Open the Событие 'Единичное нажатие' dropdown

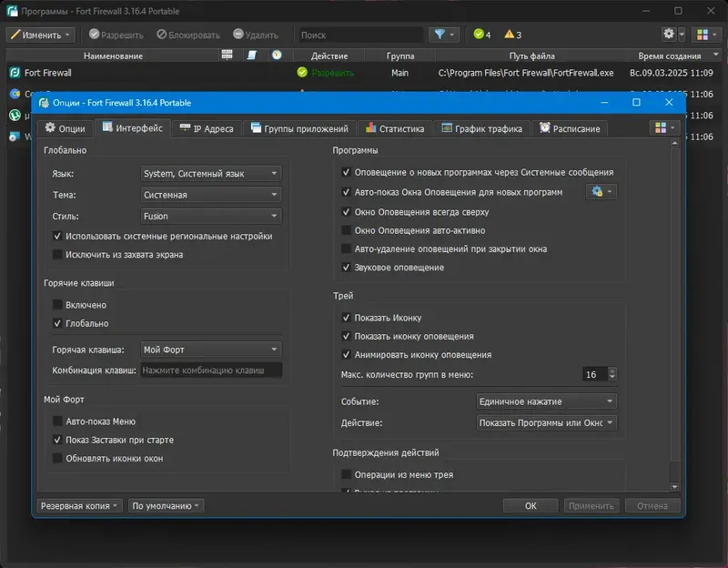tap(547, 401)
